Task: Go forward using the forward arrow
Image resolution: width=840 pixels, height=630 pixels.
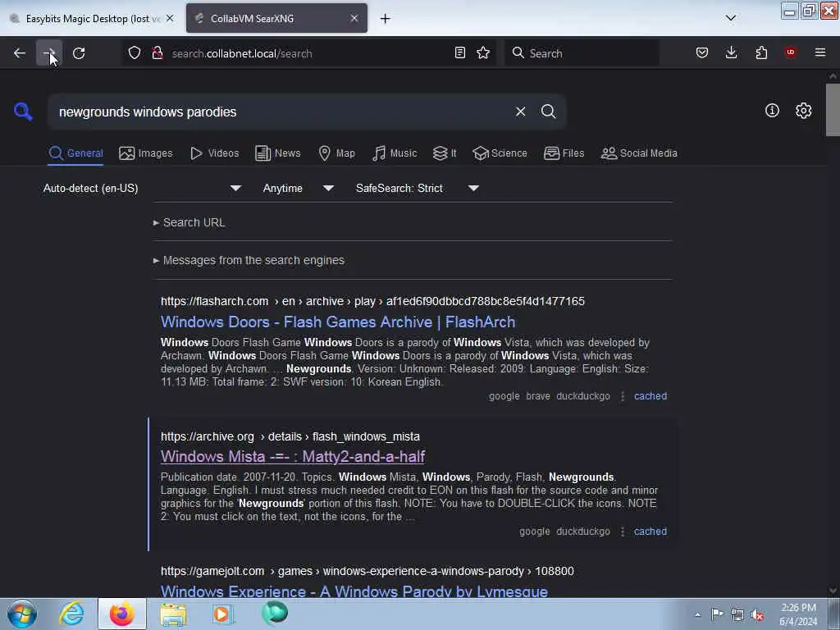Action: pos(48,53)
